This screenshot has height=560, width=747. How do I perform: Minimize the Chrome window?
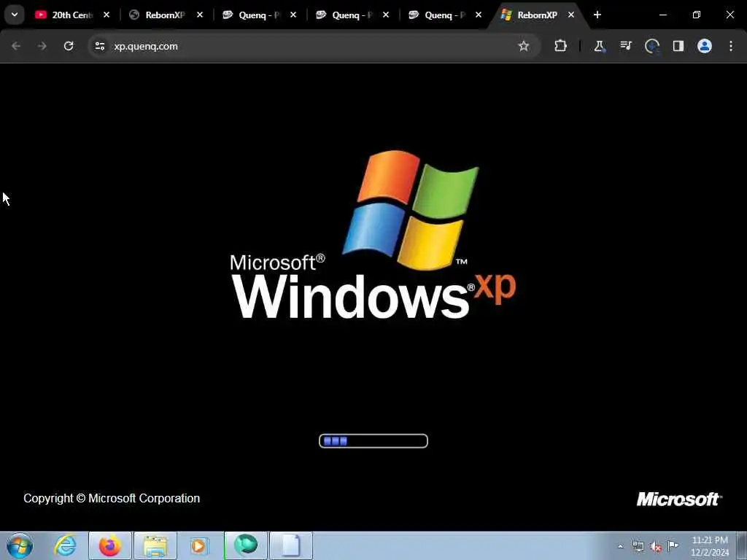tap(662, 15)
